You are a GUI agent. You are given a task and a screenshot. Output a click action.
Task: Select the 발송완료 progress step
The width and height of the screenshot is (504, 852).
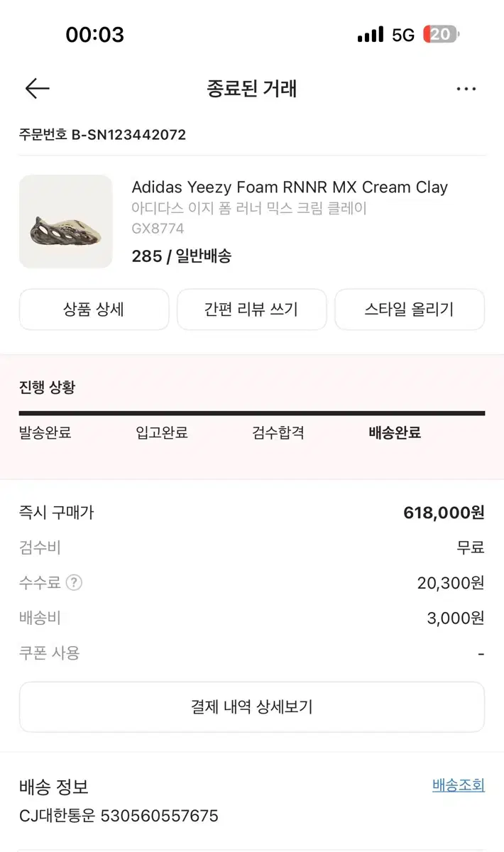point(45,432)
